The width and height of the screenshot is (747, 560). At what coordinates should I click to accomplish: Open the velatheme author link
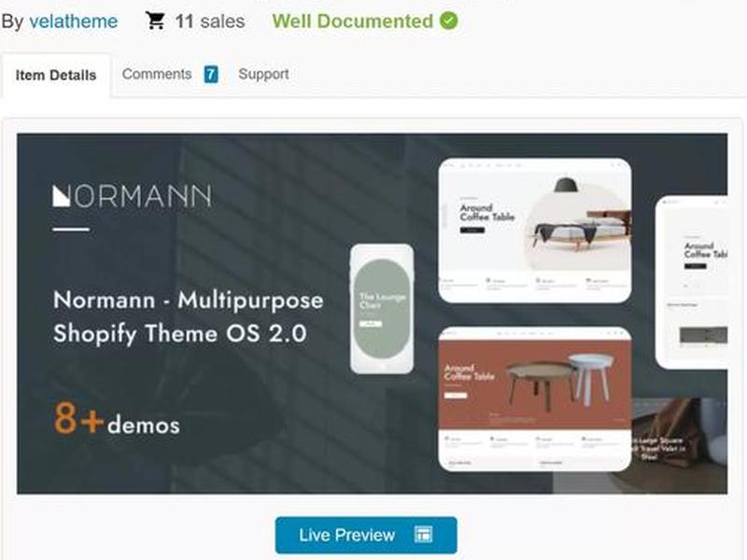coord(74,21)
